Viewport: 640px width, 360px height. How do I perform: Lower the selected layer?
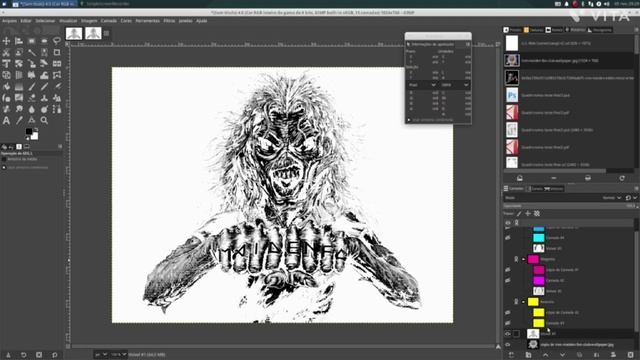pyautogui.click(x=562, y=355)
